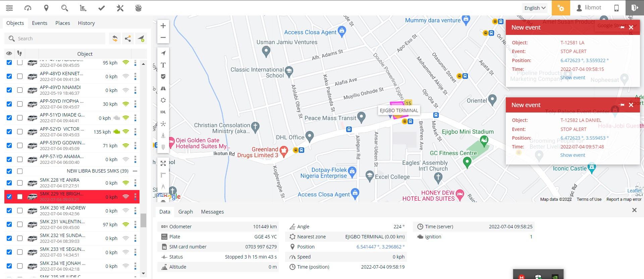Click the reload objects arrows icon

pyautogui.click(x=115, y=39)
